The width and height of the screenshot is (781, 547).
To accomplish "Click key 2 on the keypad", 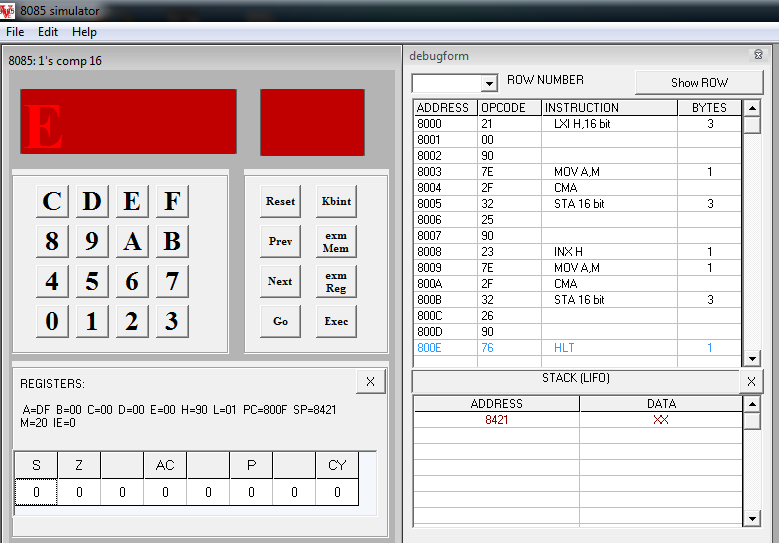I will click(x=132, y=321).
